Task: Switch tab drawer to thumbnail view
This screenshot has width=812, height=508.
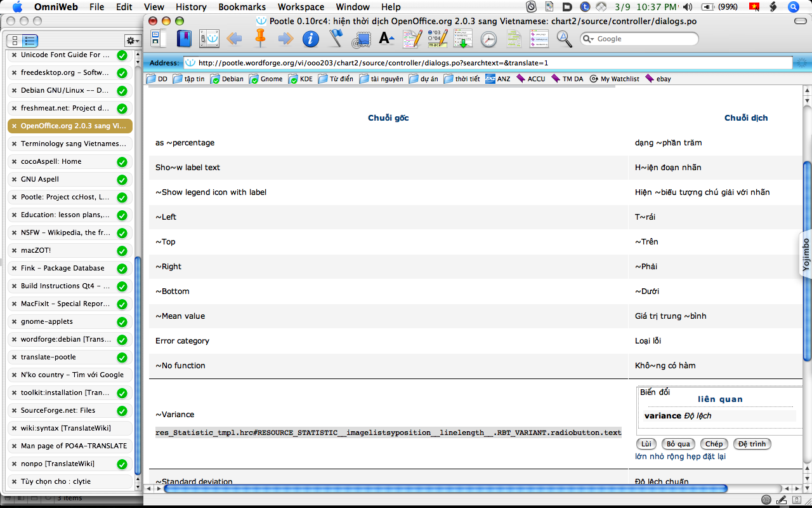Action: pyautogui.click(x=15, y=41)
